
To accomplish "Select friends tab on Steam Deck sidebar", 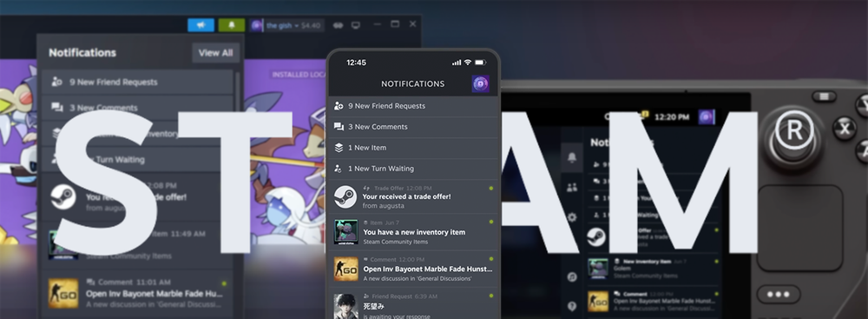I will (572, 188).
